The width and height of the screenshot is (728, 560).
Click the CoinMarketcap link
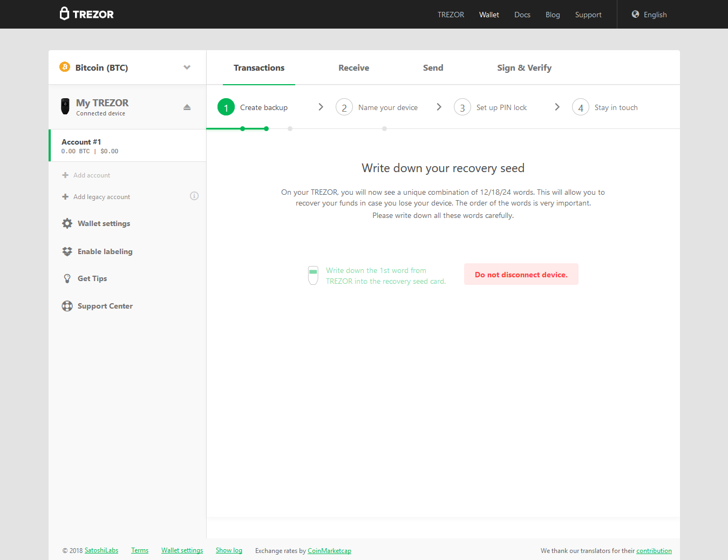(x=329, y=551)
